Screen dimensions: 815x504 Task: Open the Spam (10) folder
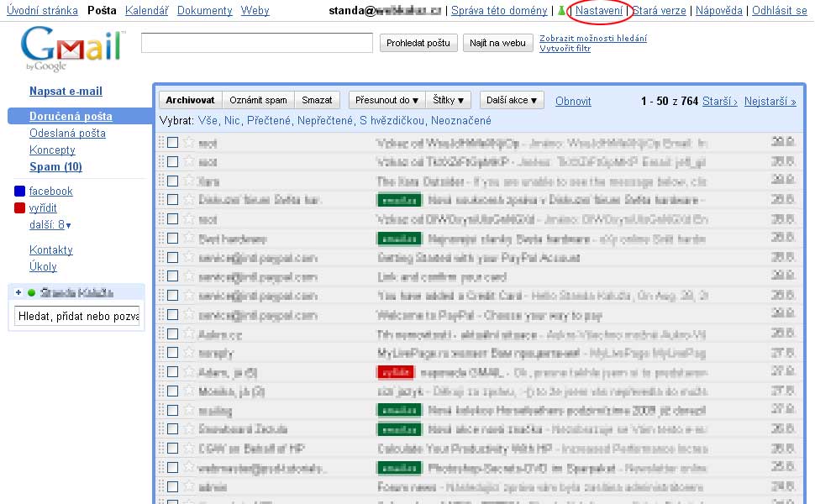55,167
